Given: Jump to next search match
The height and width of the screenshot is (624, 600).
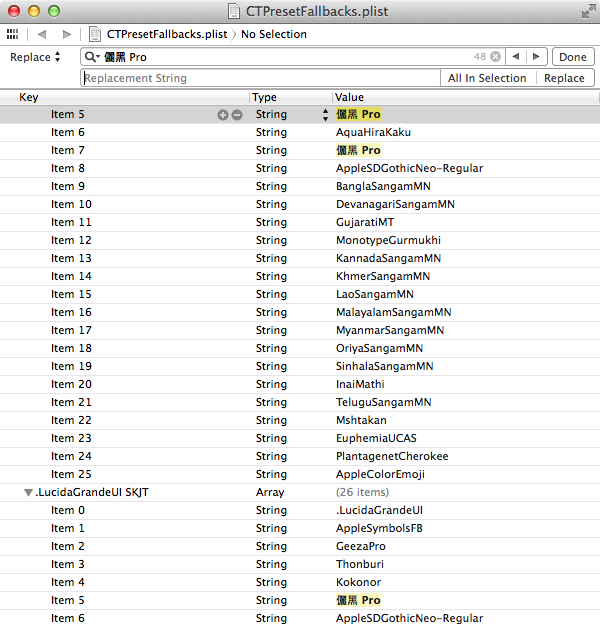Looking at the screenshot, I should click(538, 57).
